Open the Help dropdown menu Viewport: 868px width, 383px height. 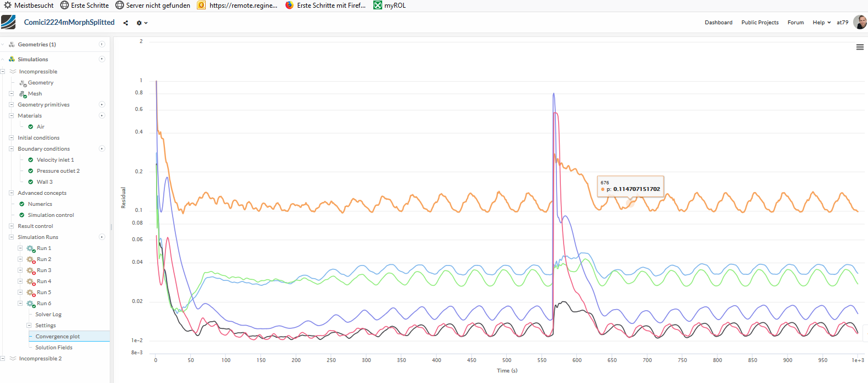click(821, 23)
